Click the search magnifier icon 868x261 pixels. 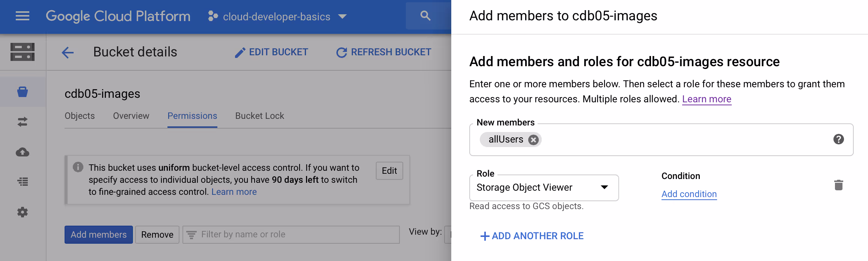pos(425,16)
